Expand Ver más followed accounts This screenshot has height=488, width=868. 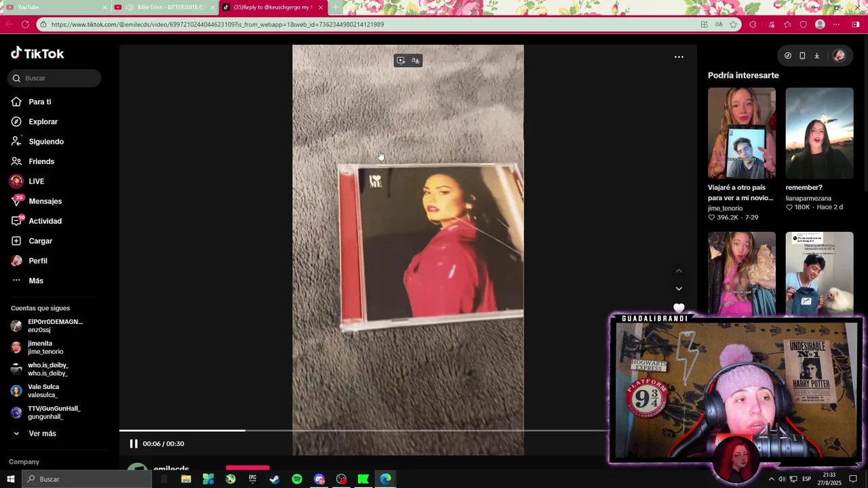point(35,434)
